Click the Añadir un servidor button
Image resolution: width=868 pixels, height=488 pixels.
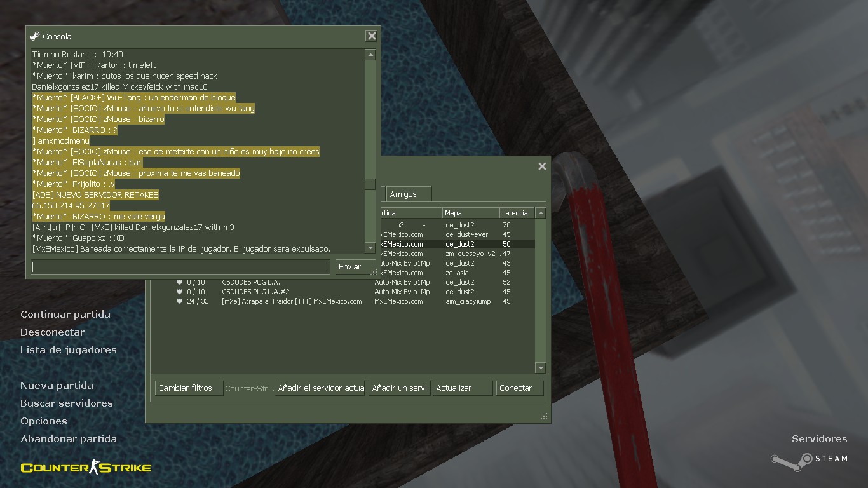[x=400, y=388]
